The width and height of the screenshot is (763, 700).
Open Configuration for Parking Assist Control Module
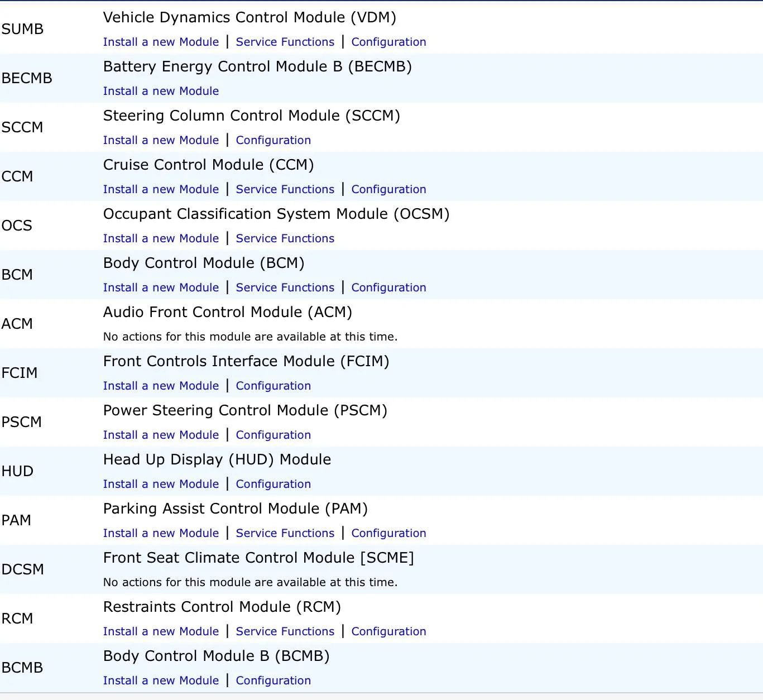click(x=388, y=533)
